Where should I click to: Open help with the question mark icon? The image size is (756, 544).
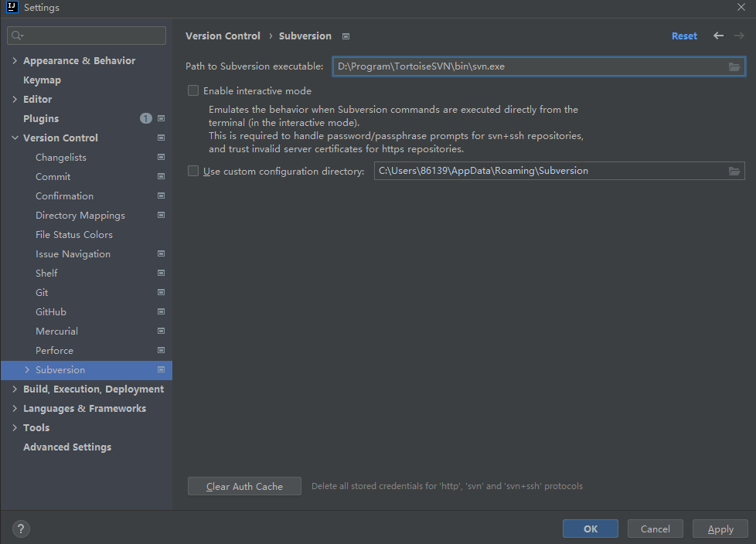(x=20, y=529)
